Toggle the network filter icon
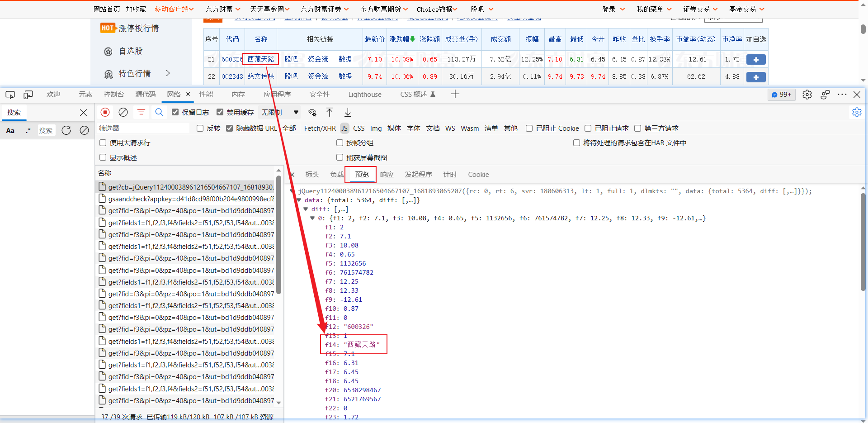This screenshot has height=423, width=868. pos(141,112)
